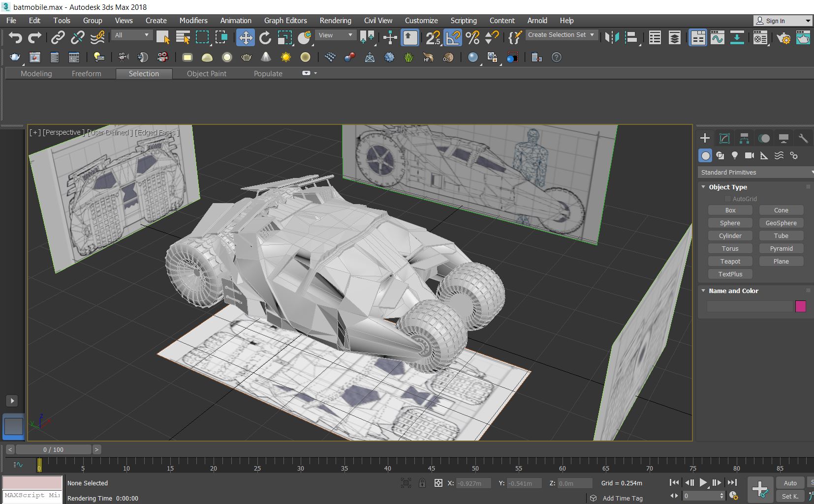
Task: Click the Redo arrow icon
Action: 35,37
